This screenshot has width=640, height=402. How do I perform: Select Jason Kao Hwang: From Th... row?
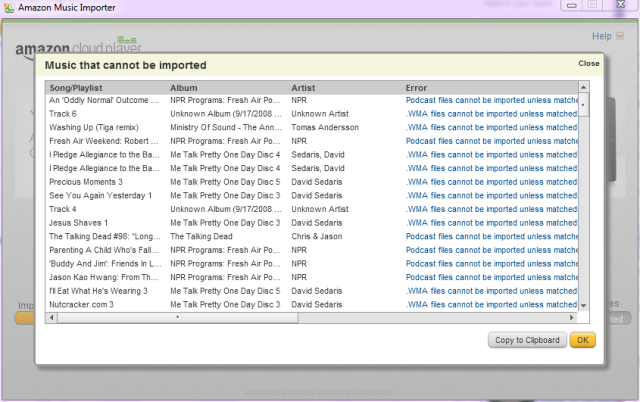coord(312,278)
